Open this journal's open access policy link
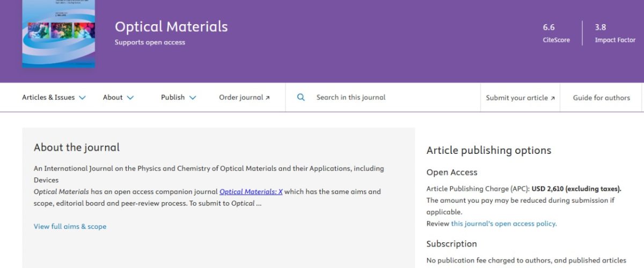The width and height of the screenshot is (644, 268). click(503, 224)
